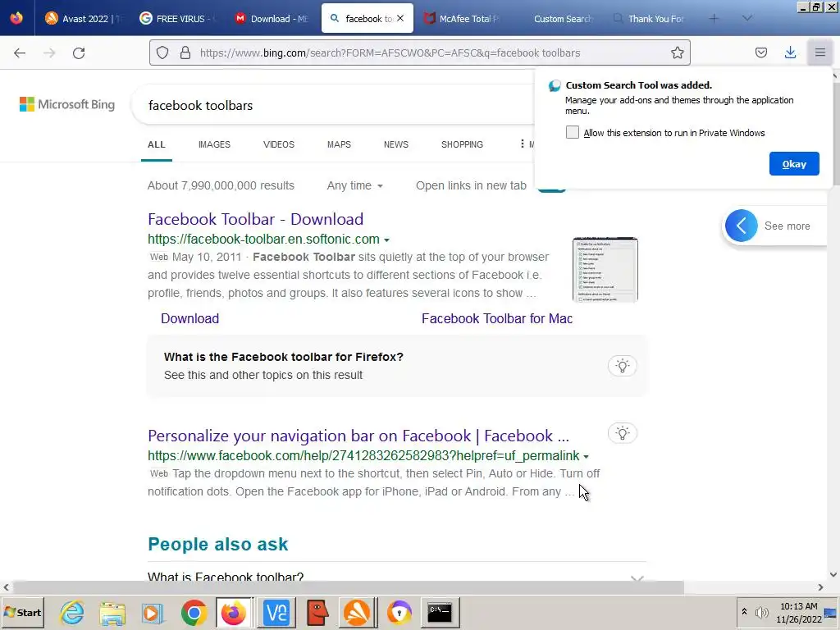The height and width of the screenshot is (630, 840).
Task: Click the blue See more arrow circle
Action: (x=742, y=226)
